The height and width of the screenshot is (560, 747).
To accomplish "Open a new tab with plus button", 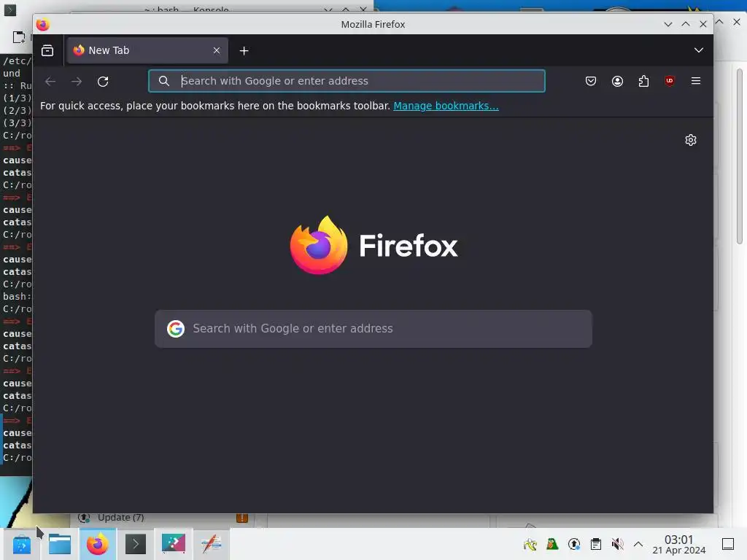I will pos(244,50).
